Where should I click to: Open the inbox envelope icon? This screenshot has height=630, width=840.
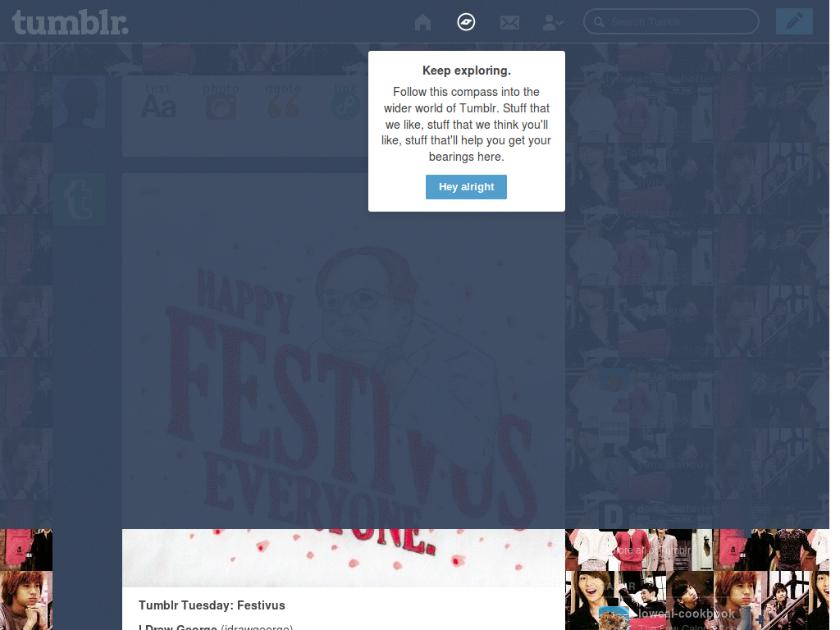point(509,22)
